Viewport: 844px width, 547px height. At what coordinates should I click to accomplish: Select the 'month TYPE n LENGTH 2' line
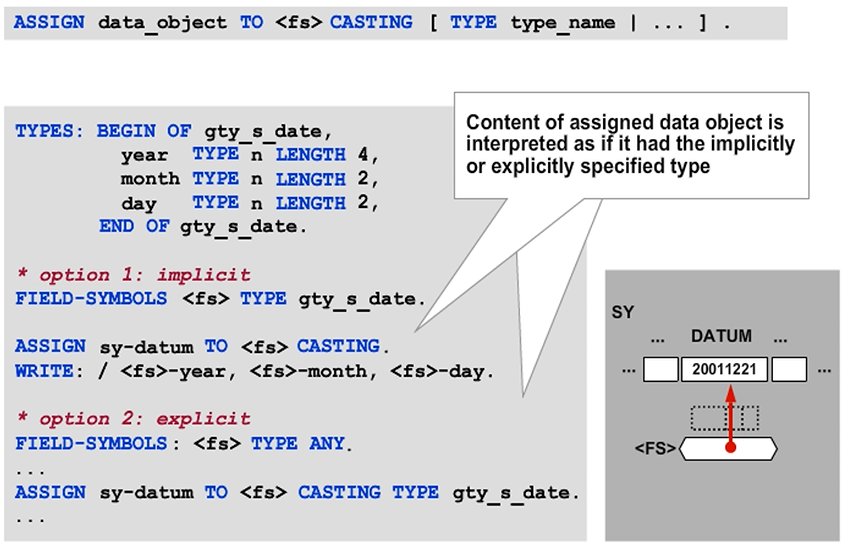pyautogui.click(x=250, y=179)
